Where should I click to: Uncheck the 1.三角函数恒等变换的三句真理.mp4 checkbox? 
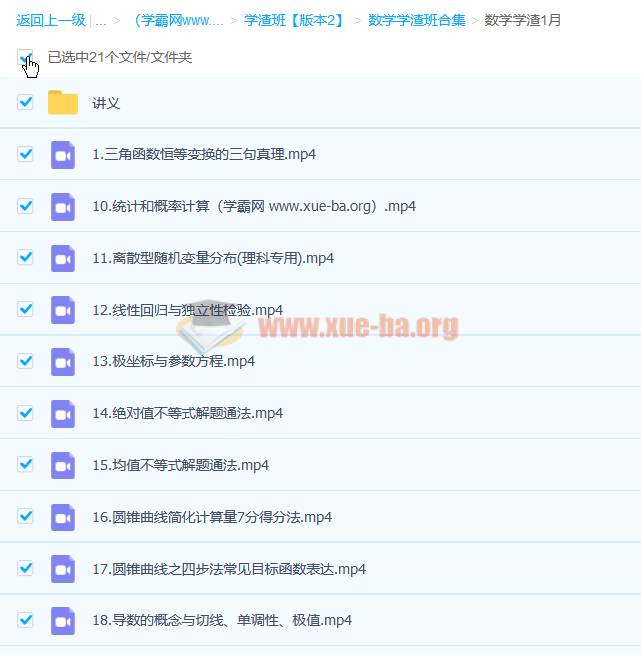25,154
